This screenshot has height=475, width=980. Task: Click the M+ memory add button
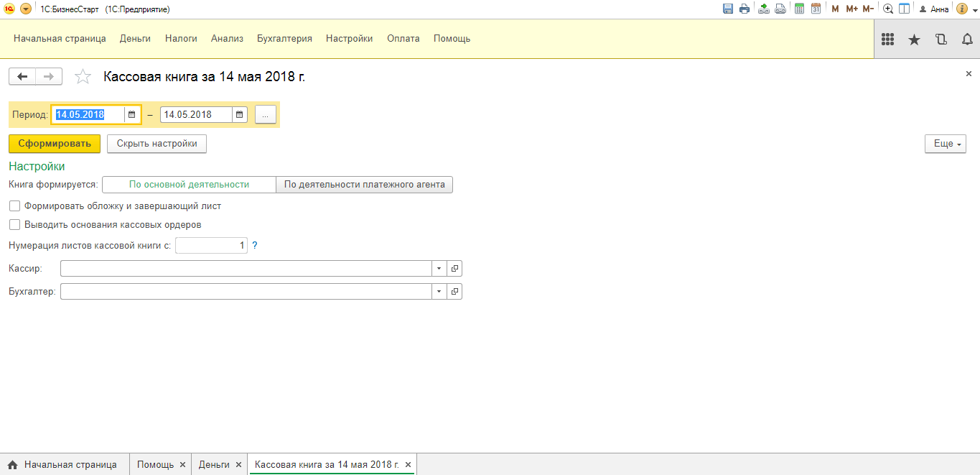851,9
